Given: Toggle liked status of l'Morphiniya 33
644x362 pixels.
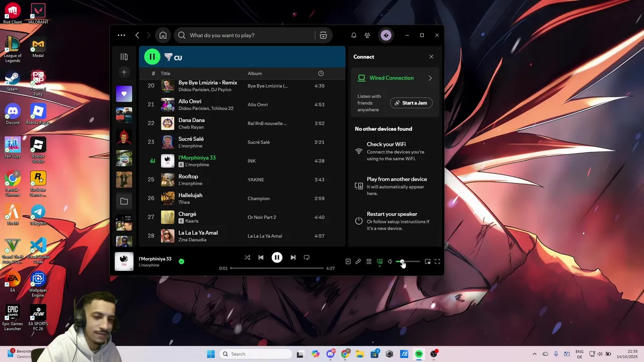Looking at the screenshot, I should pos(181,261).
